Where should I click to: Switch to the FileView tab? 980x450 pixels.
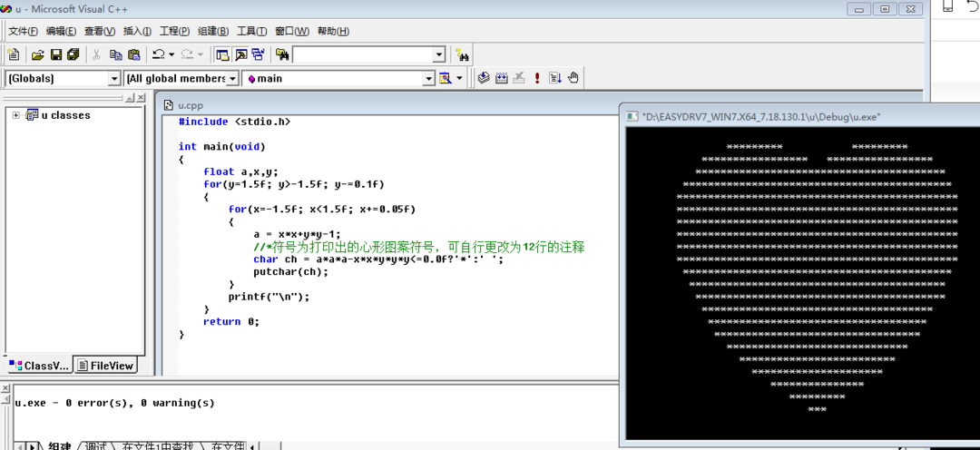click(x=105, y=366)
